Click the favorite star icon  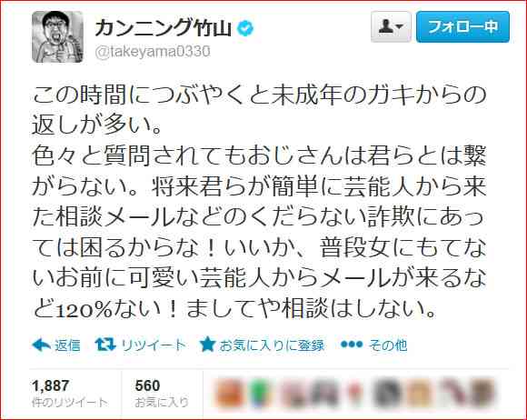click(x=207, y=345)
